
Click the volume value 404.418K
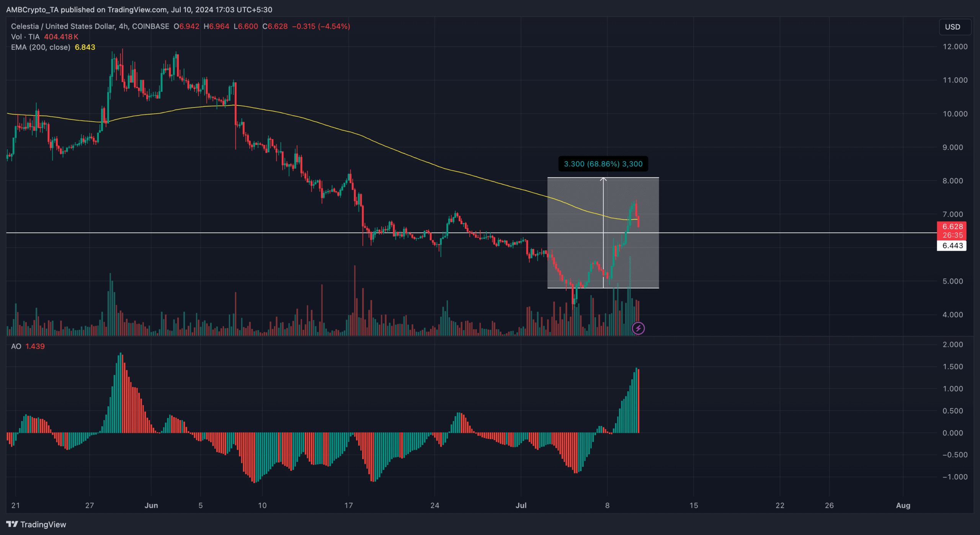(x=61, y=37)
